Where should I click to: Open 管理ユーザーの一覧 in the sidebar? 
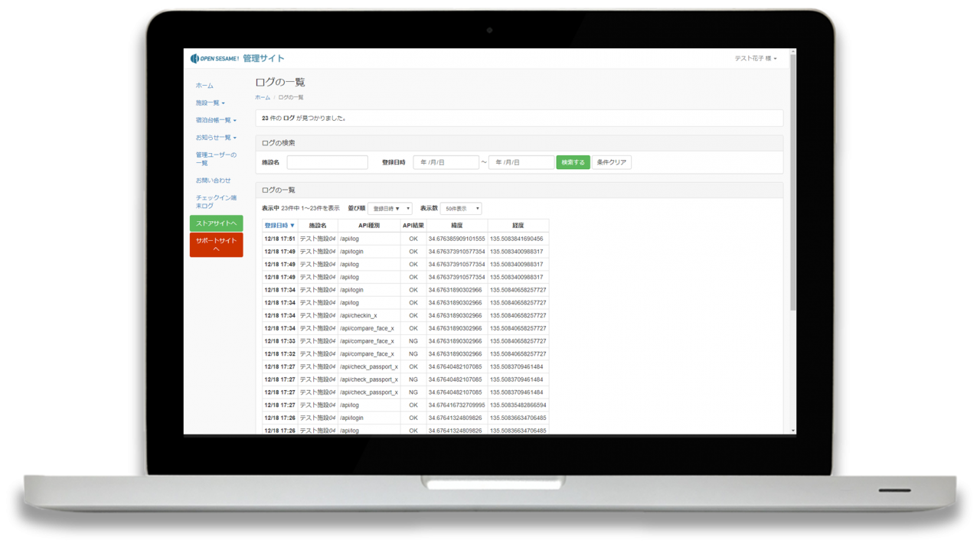point(216,159)
